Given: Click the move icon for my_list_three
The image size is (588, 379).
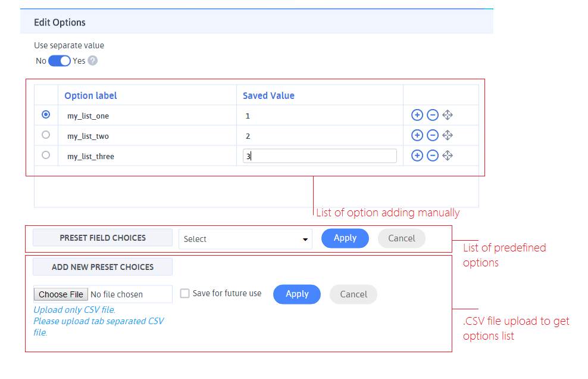Looking at the screenshot, I should [x=448, y=155].
